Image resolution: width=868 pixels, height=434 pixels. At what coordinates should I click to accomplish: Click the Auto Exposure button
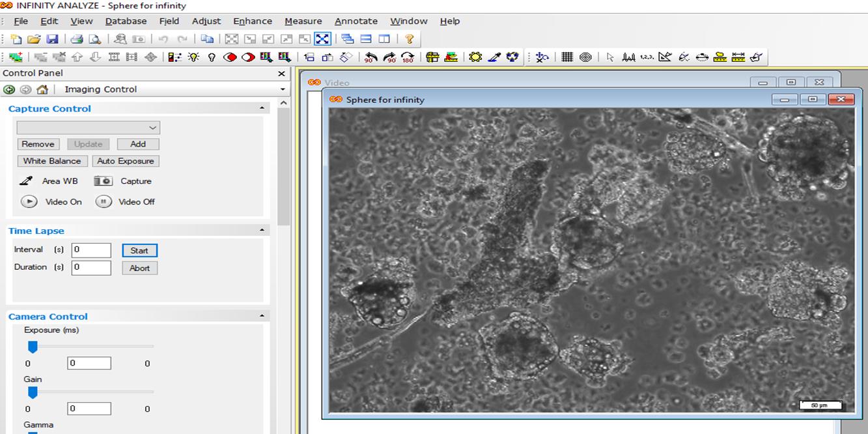(x=126, y=161)
